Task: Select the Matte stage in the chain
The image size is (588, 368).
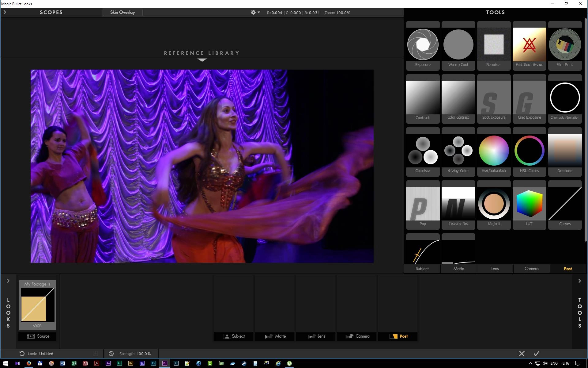Action: 275,336
